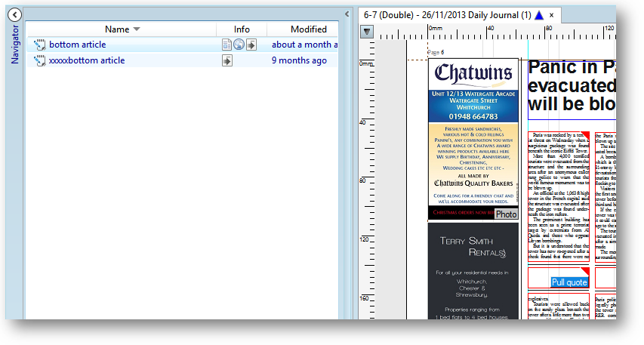Open the vertical Navigator tab
The height and width of the screenshot is (345, 644).
(14, 45)
